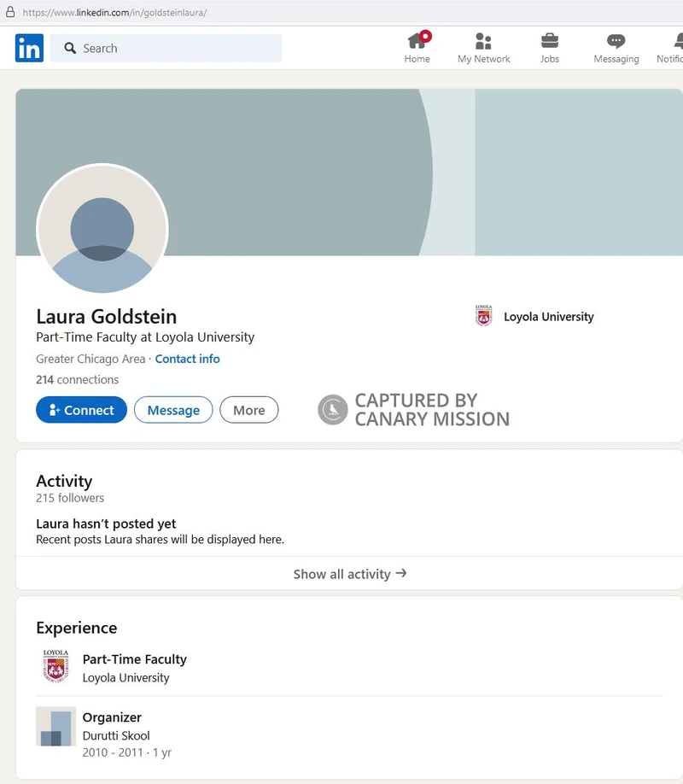
Task: Click the LinkedIn logo icon
Action: (29, 48)
